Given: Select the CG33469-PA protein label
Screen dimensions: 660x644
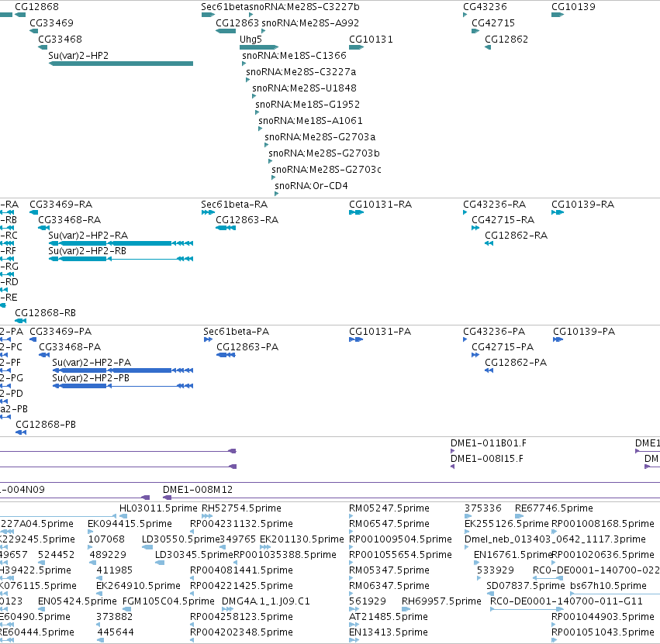Looking at the screenshot, I should coord(60,332).
